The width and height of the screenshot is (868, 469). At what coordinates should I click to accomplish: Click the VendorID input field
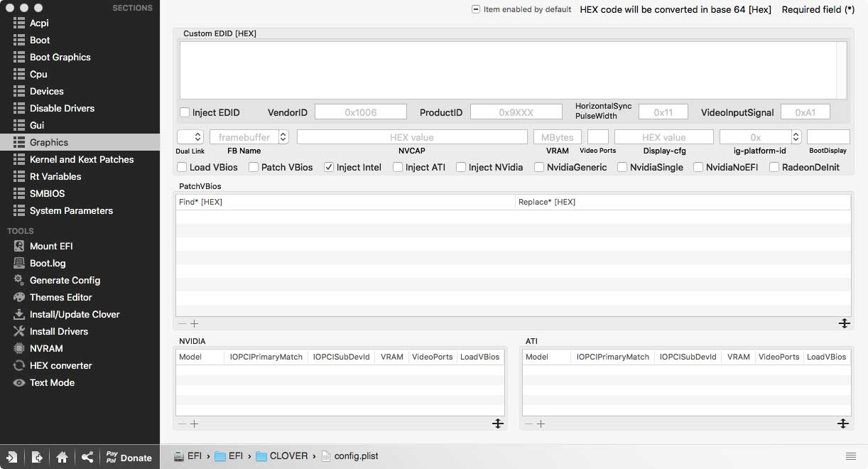tap(361, 112)
